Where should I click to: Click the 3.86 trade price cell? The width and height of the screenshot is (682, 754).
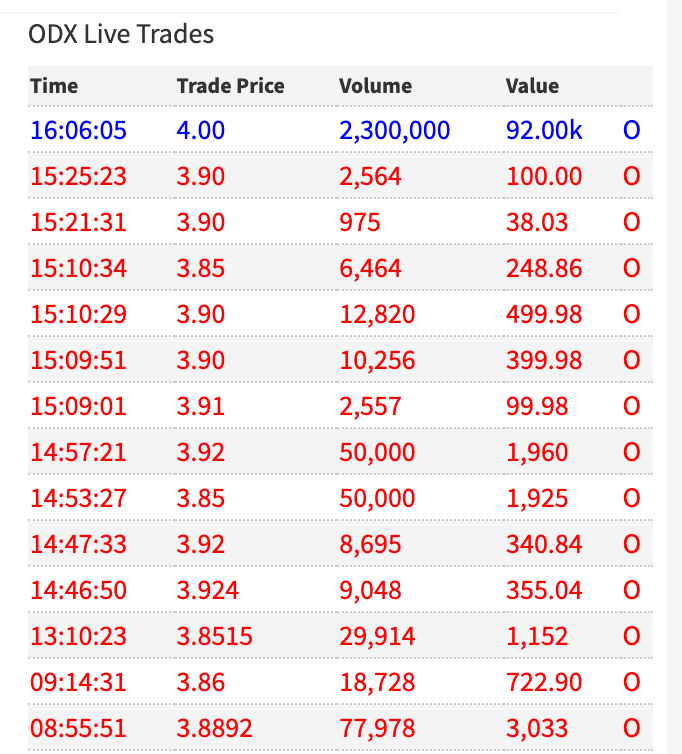click(201, 682)
